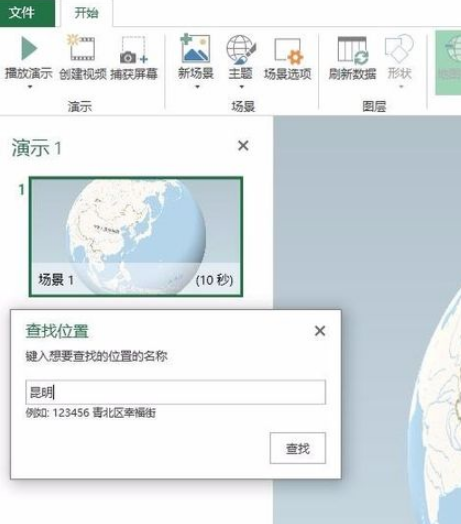Click the 播放演示 play icon

coord(29,49)
